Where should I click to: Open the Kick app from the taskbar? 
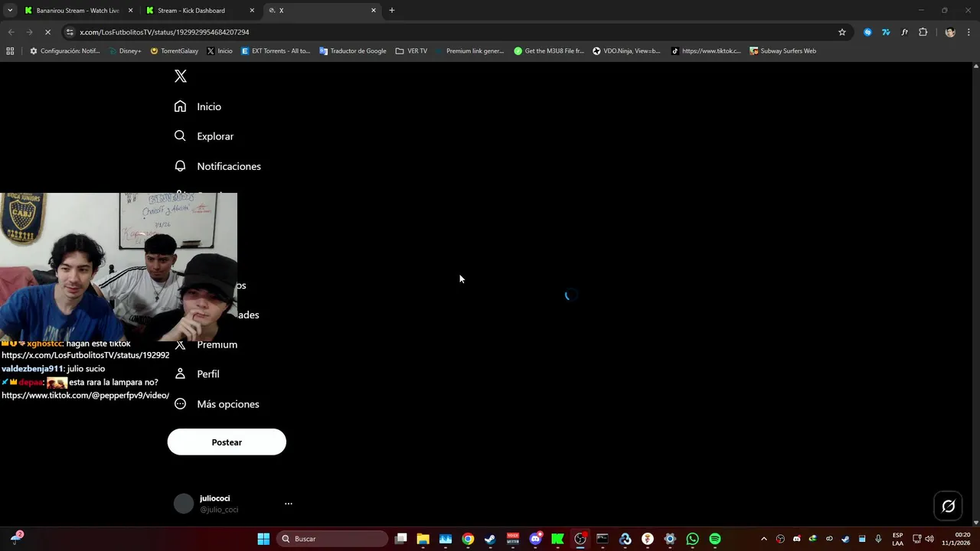pyautogui.click(x=557, y=539)
